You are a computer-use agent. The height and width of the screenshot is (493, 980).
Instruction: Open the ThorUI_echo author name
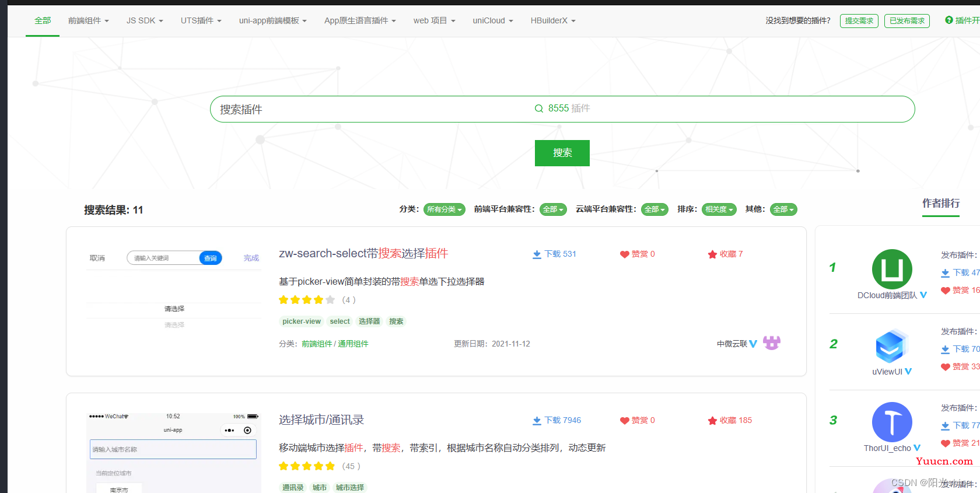coord(887,449)
